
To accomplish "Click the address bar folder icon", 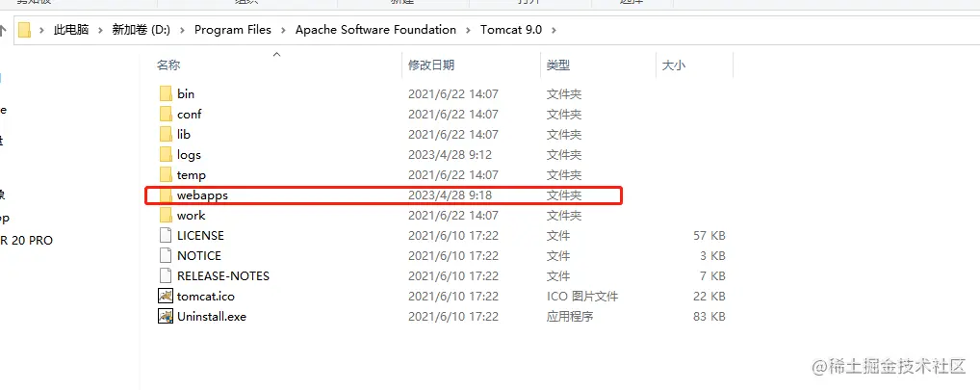I will (x=24, y=30).
